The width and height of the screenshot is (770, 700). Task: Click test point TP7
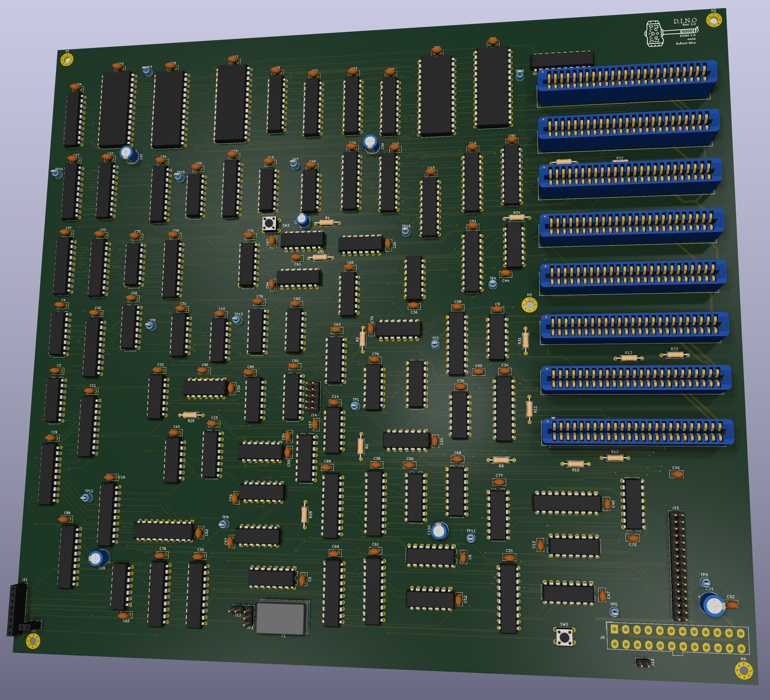(295, 165)
